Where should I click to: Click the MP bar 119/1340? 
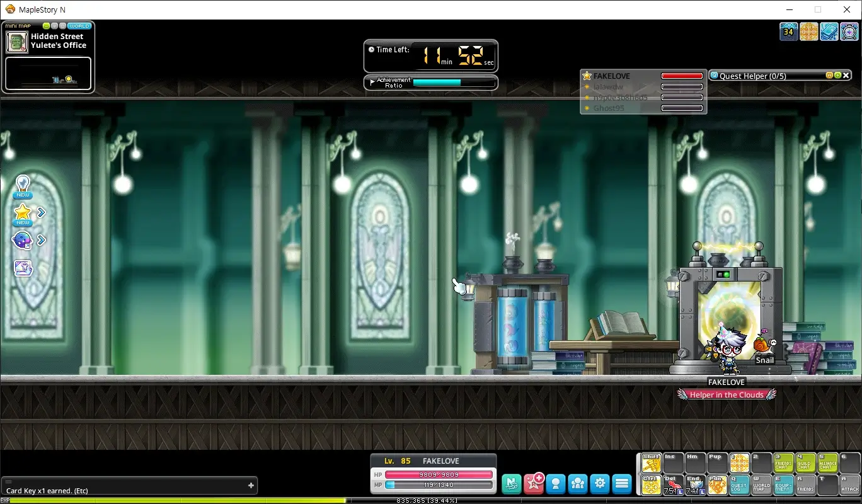[x=439, y=485]
